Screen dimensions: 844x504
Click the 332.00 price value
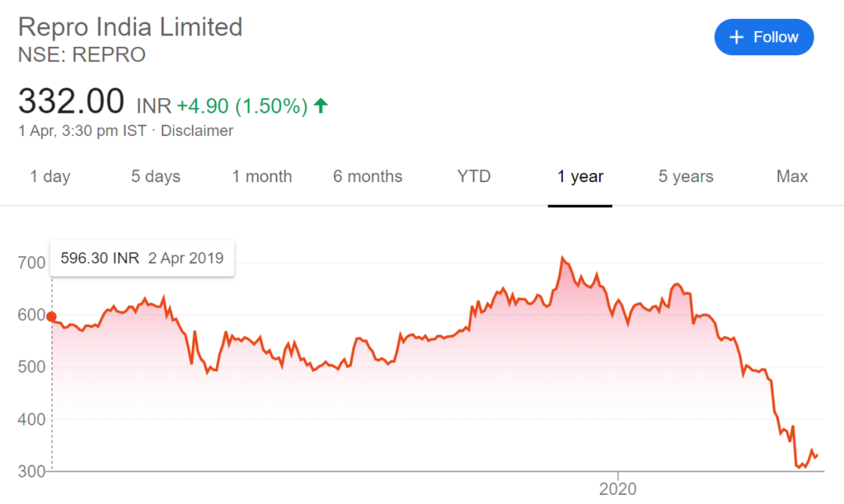click(x=71, y=102)
